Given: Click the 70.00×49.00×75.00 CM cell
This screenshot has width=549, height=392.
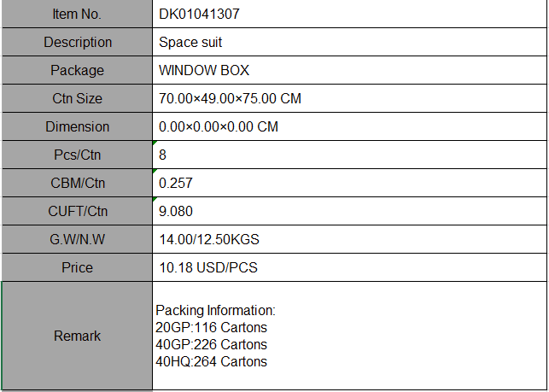Looking at the screenshot, I should point(349,98).
